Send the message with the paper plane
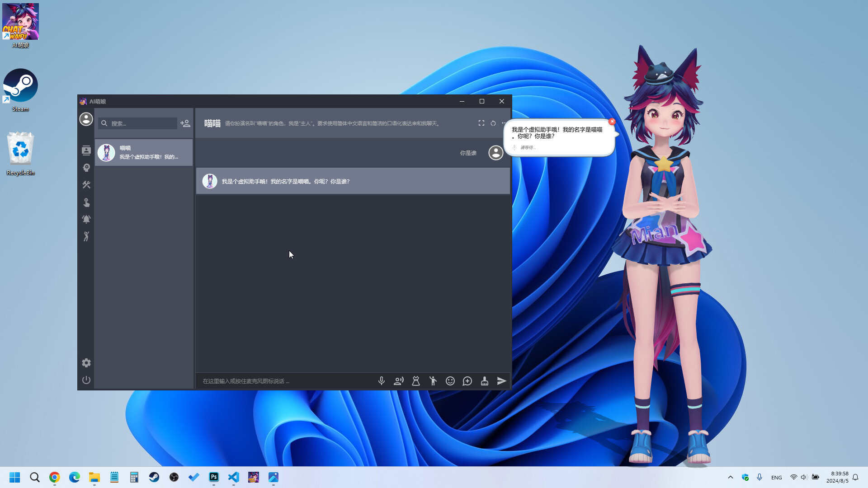868x488 pixels. pyautogui.click(x=501, y=381)
